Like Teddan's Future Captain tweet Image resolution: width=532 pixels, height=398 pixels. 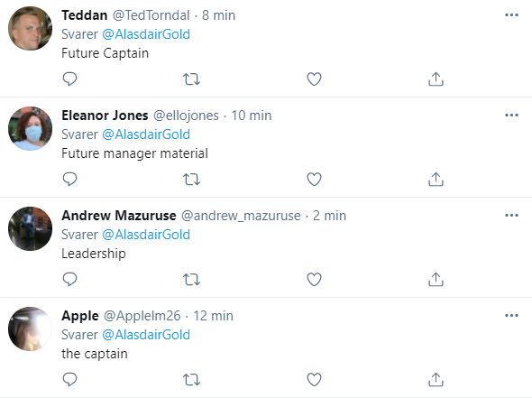(x=314, y=79)
